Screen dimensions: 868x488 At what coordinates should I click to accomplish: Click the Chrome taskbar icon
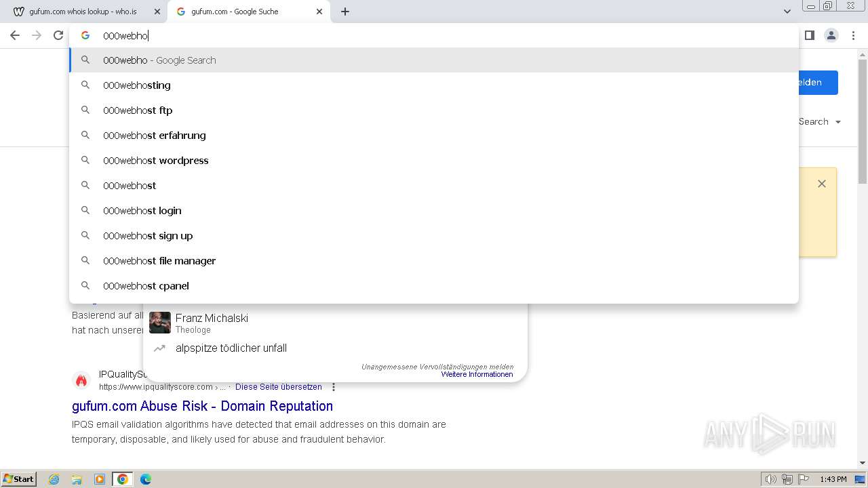tap(123, 479)
